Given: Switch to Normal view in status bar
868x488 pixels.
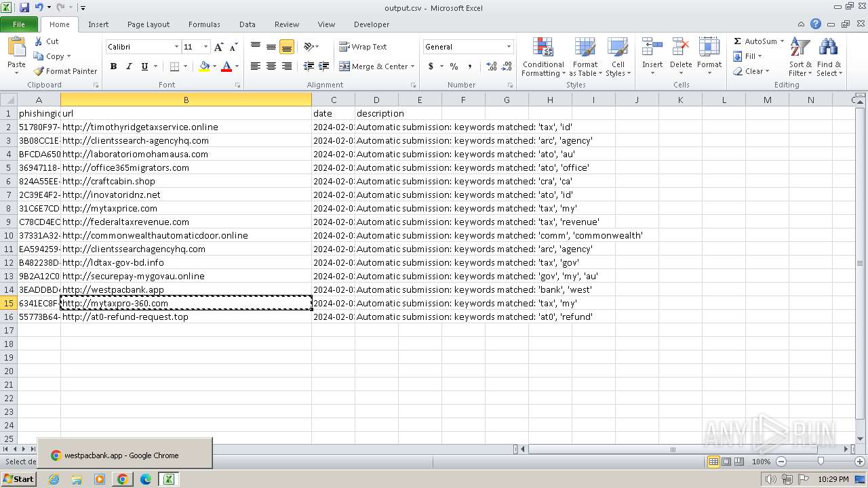Looking at the screenshot, I should 713,462.
